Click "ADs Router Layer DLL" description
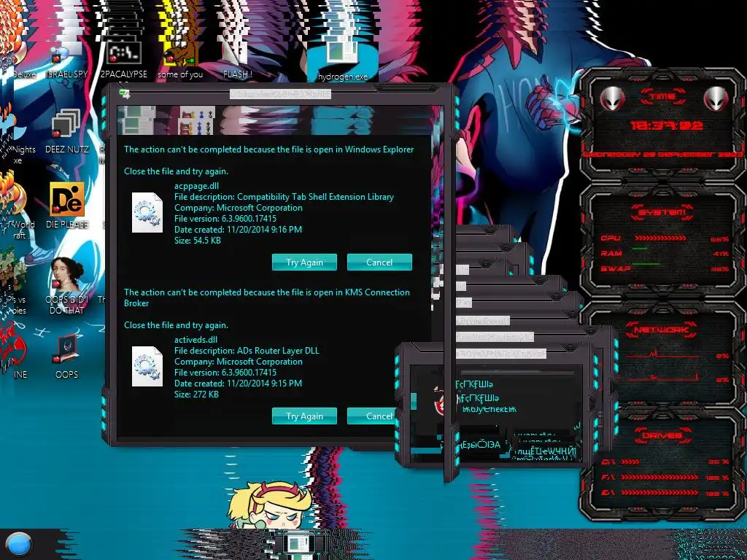Image resolution: width=747 pixels, height=560 pixels. [278, 351]
